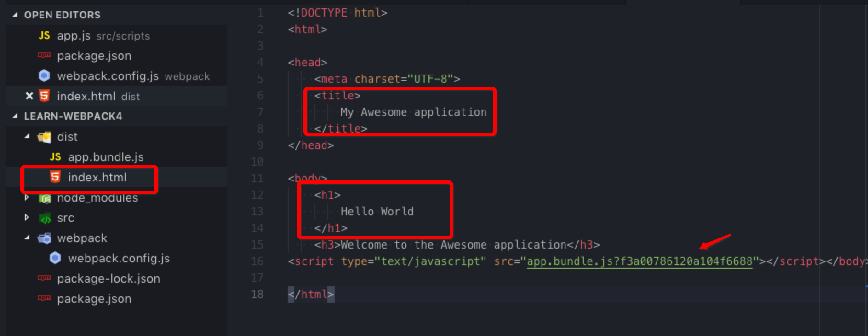Expand the node_modules folder arrow
The image size is (868, 336).
tap(27, 197)
